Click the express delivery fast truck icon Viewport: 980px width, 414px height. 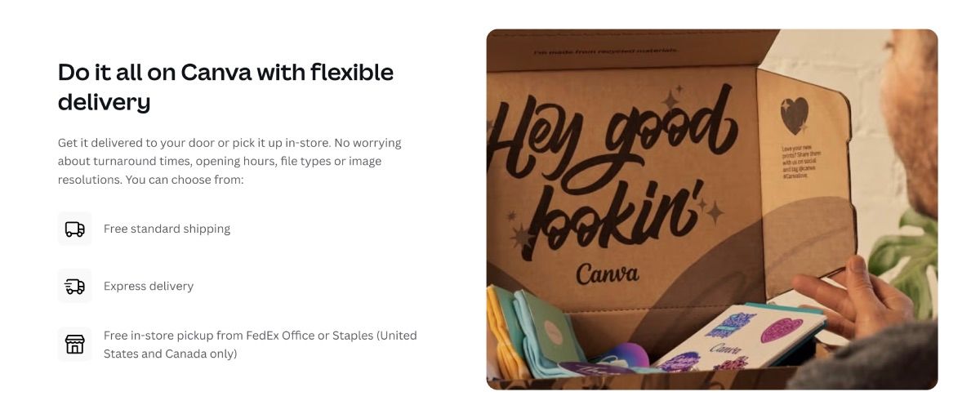(x=75, y=286)
